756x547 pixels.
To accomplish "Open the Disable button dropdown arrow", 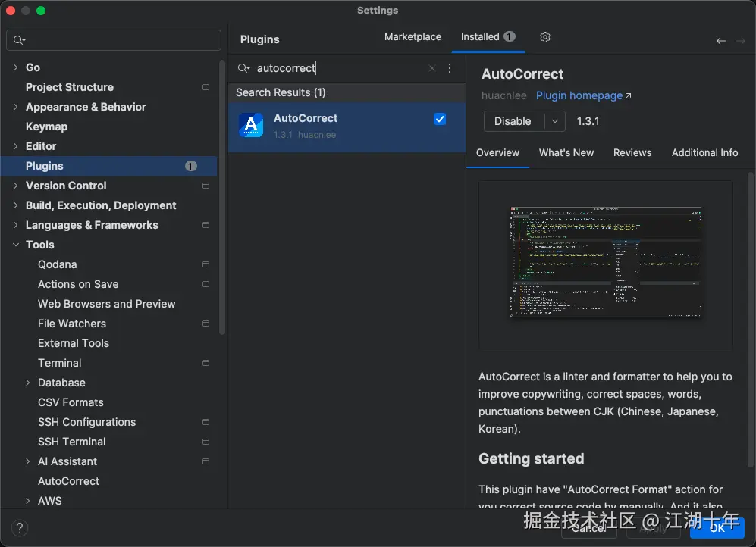I will (x=555, y=121).
